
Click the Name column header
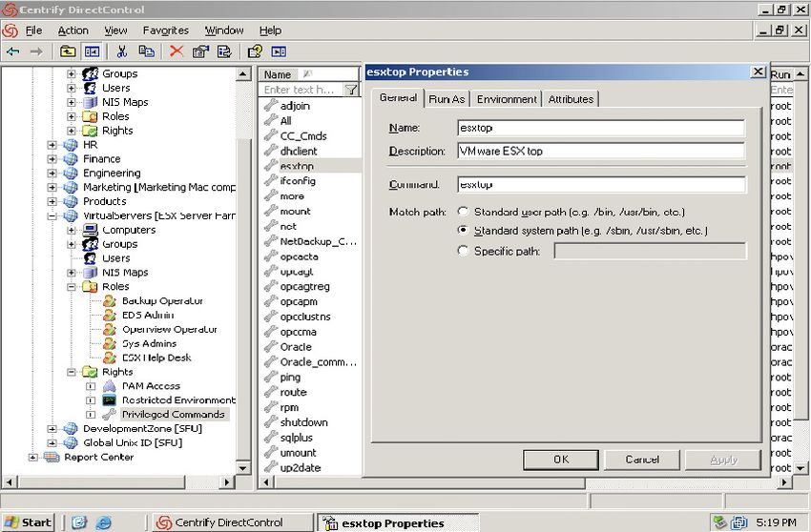tap(309, 74)
